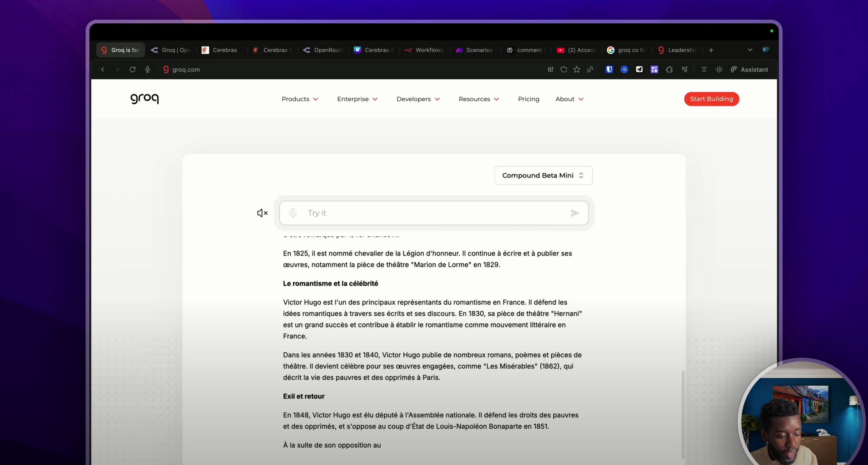
Task: Switch to the Groq | OpenRouter tab
Action: 171,50
